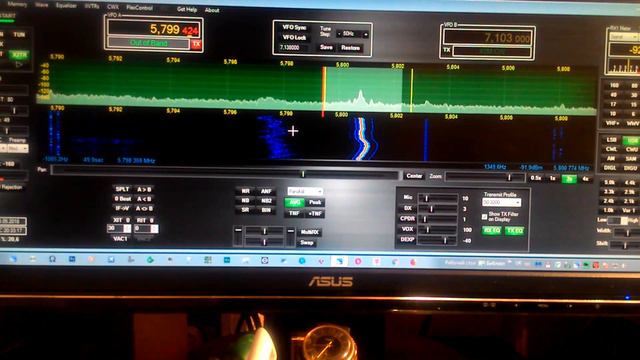640x360 pixels.
Task: Open the About menu
Action: 212,10
